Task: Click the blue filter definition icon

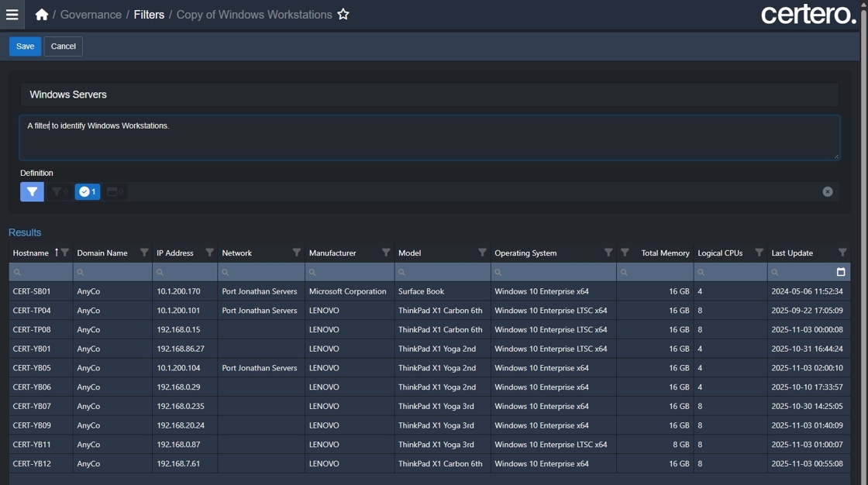Action: (x=32, y=191)
